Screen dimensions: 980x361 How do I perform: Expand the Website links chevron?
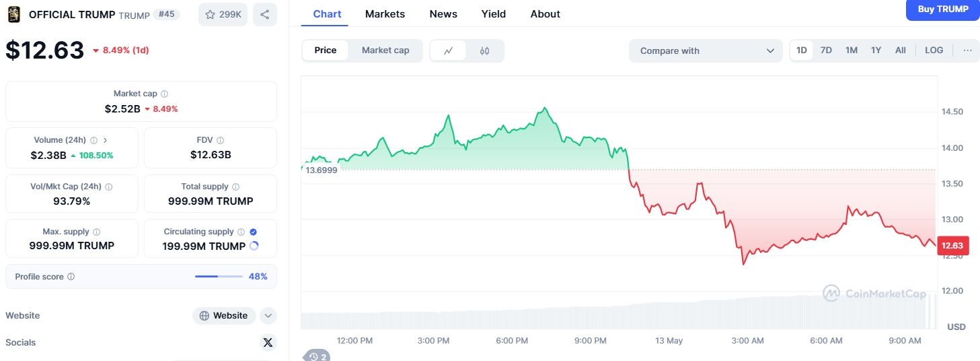click(x=268, y=315)
